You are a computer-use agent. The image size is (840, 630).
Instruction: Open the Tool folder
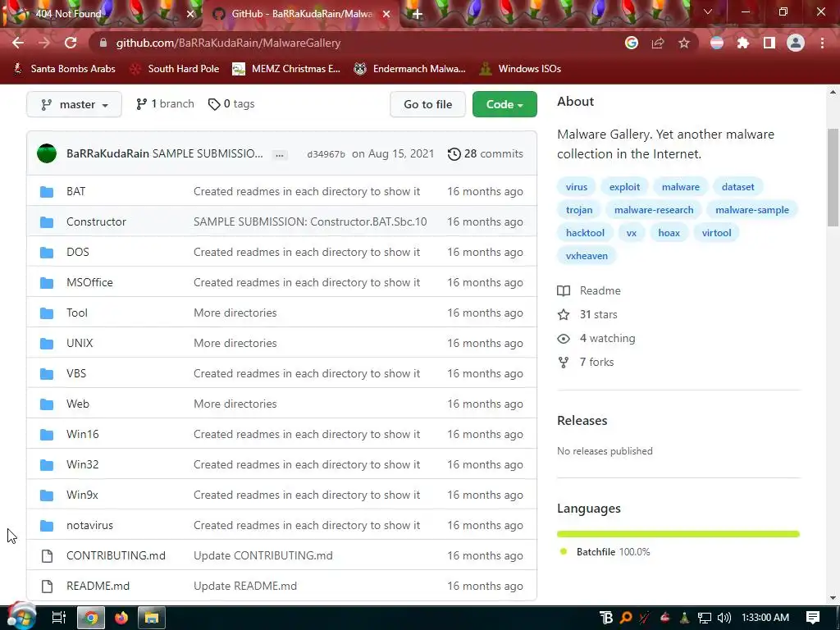76,313
